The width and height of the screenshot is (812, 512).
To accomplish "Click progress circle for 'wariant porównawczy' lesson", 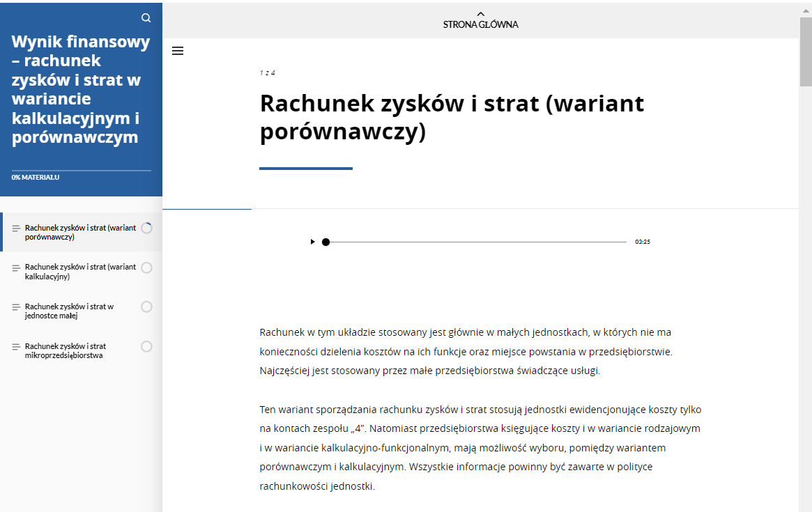I will (146, 228).
